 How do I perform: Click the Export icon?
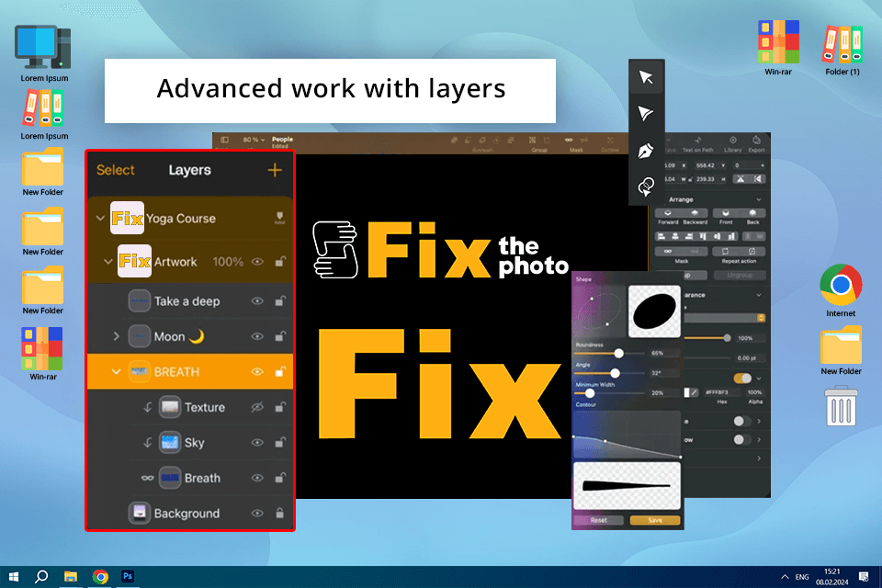756,141
